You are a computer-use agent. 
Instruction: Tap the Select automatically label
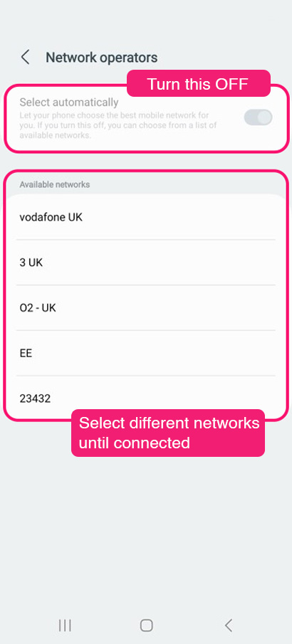(69, 102)
